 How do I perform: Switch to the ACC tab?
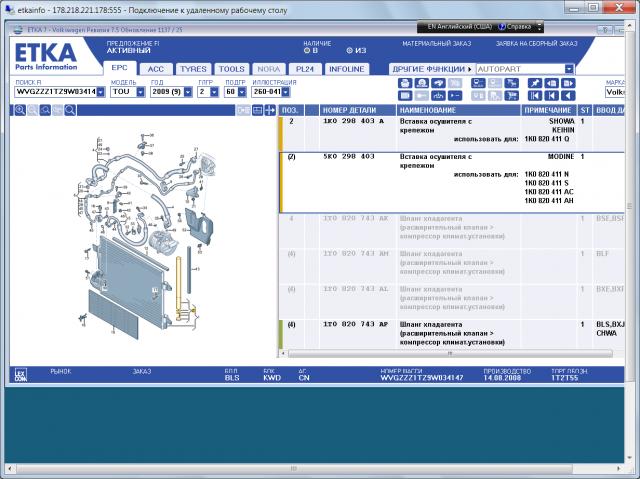point(156,69)
